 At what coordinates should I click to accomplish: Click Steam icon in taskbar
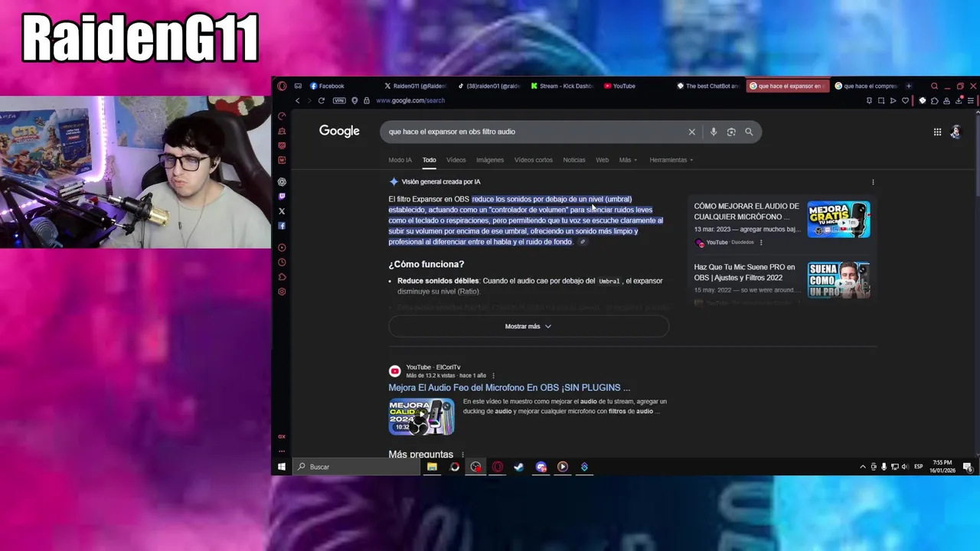[519, 467]
